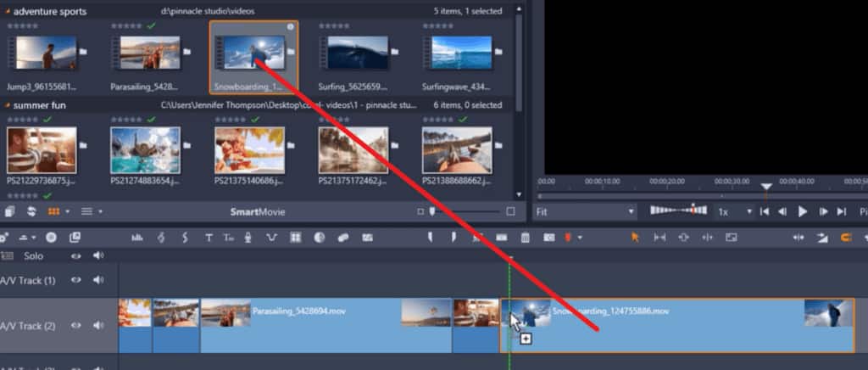868x370 pixels.
Task: Select the orange arrow selection tool
Action: pos(635,238)
